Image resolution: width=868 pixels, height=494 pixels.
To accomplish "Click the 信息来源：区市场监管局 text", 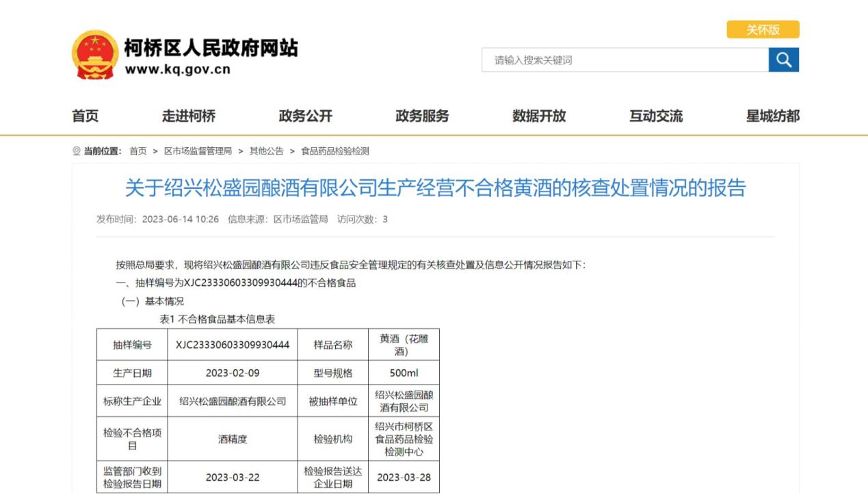I will pyautogui.click(x=278, y=219).
